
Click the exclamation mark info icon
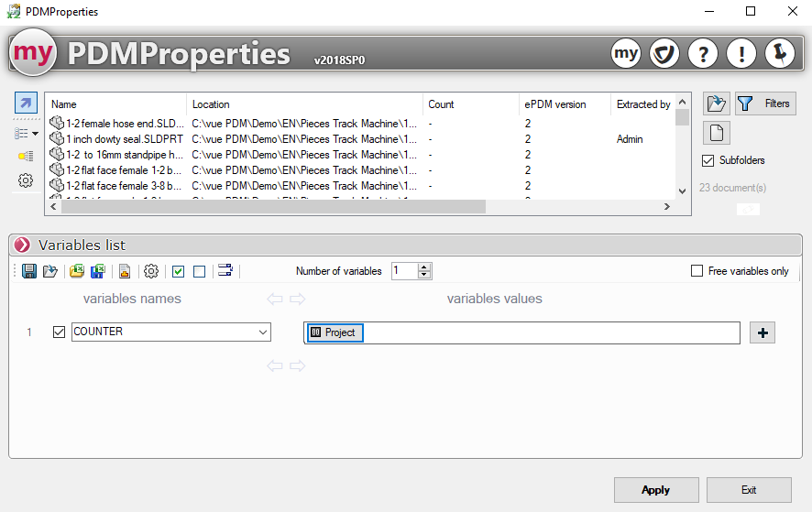click(x=741, y=54)
